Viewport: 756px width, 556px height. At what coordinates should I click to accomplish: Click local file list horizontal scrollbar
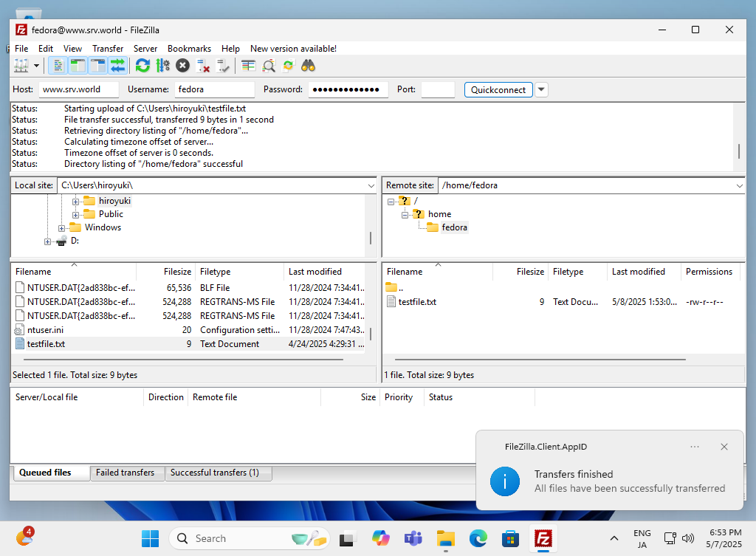183,360
